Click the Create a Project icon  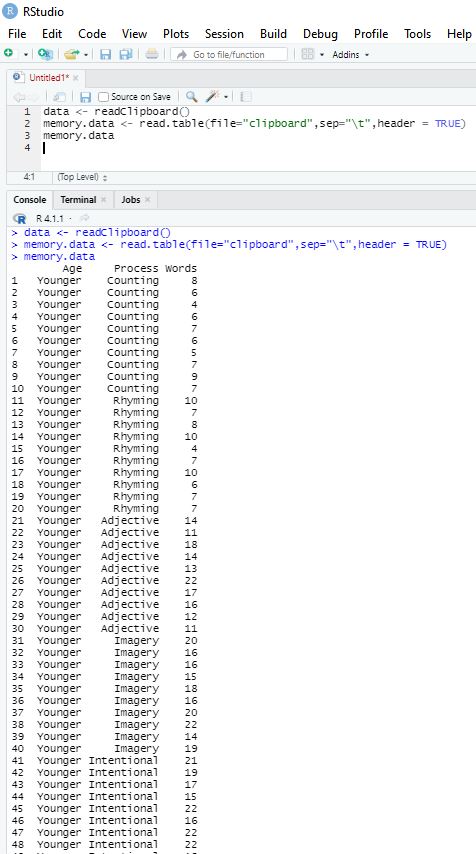coord(46,54)
